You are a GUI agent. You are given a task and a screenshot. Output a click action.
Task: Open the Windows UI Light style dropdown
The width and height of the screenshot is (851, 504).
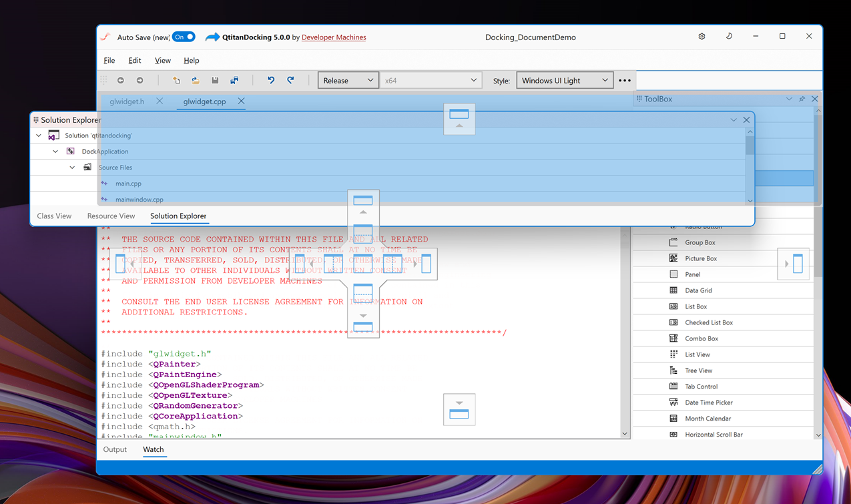pyautogui.click(x=565, y=80)
